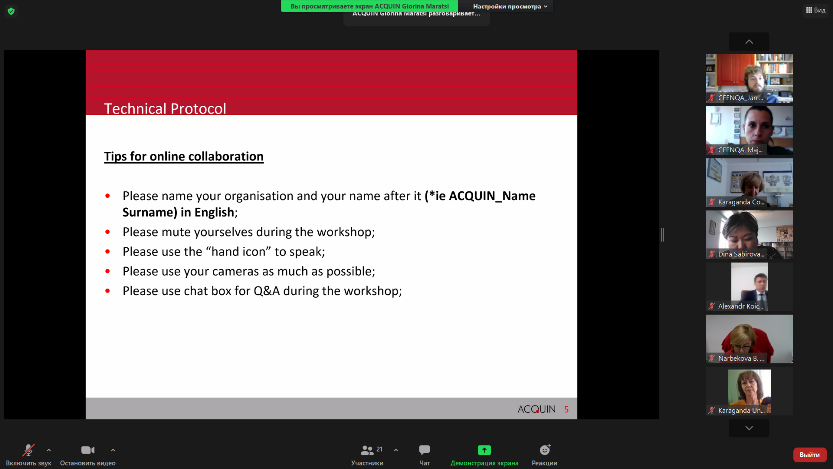This screenshot has width=833, height=469.
Task: Open the Reactions menu
Action: point(545,452)
